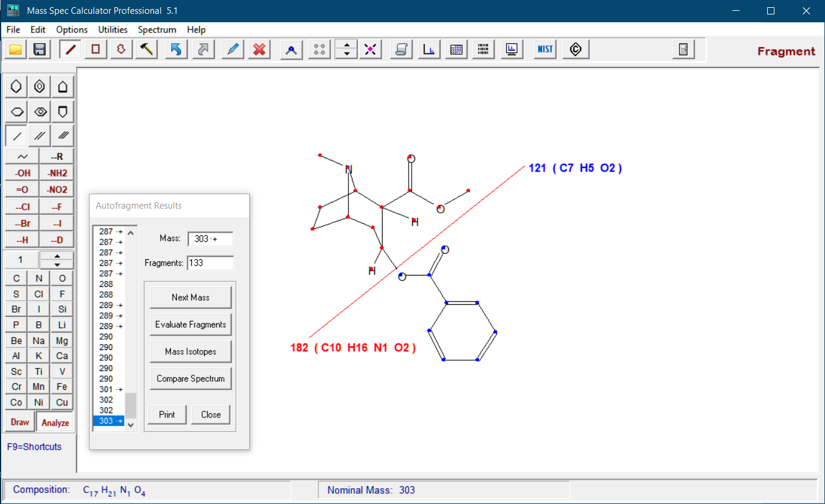Click the mass list scrollbar down arrow
Image resolution: width=825 pixels, height=504 pixels.
click(x=131, y=425)
